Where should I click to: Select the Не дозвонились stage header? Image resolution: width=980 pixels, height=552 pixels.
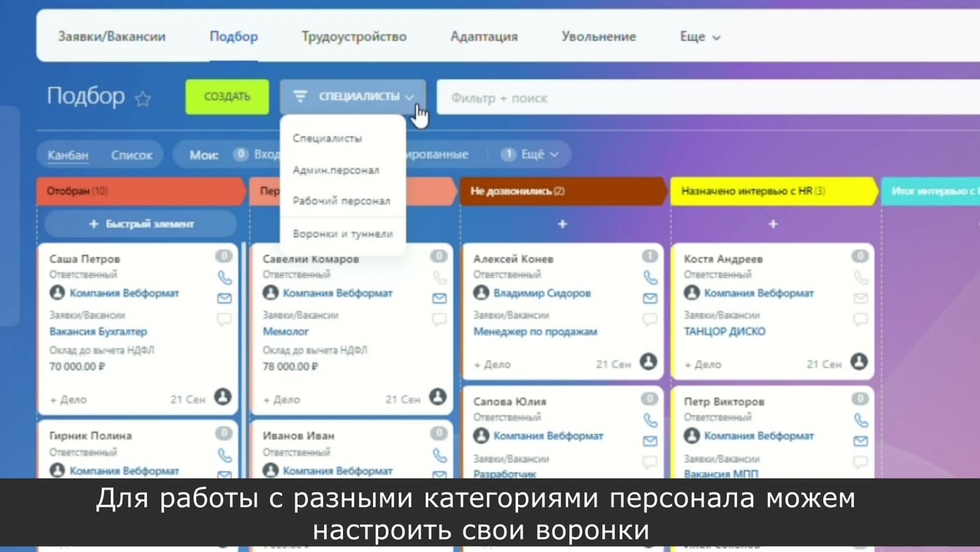tap(563, 191)
